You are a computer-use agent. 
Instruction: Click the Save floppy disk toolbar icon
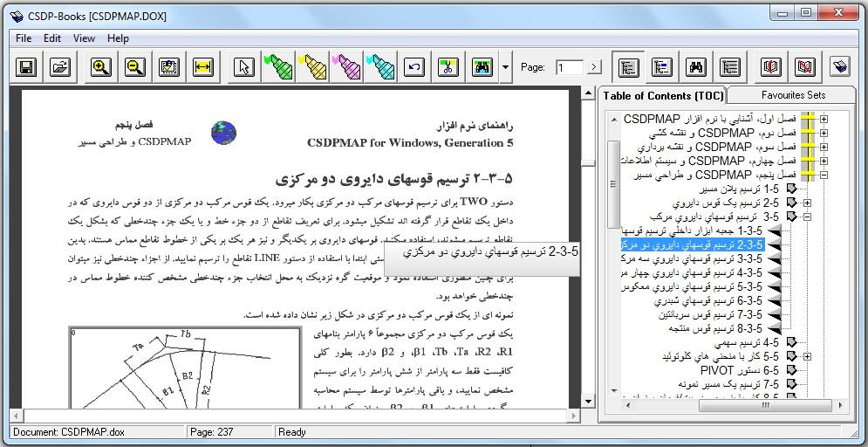pos(25,67)
